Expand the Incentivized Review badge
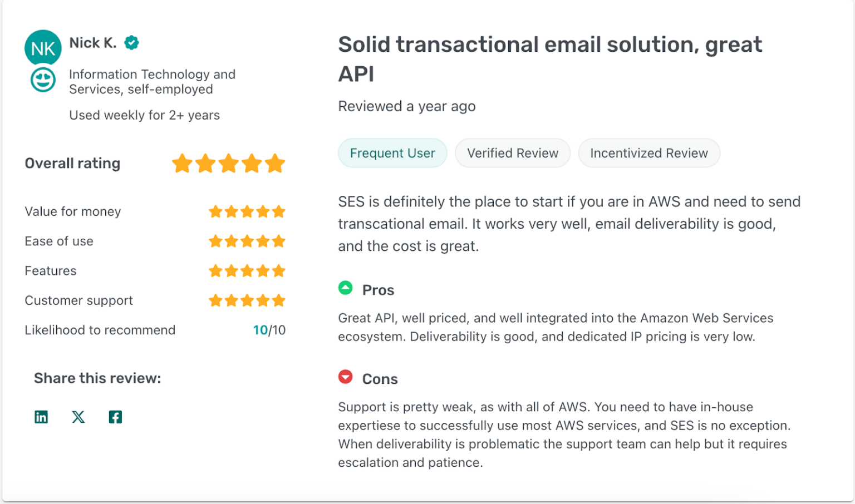This screenshot has height=504, width=855. [649, 152]
